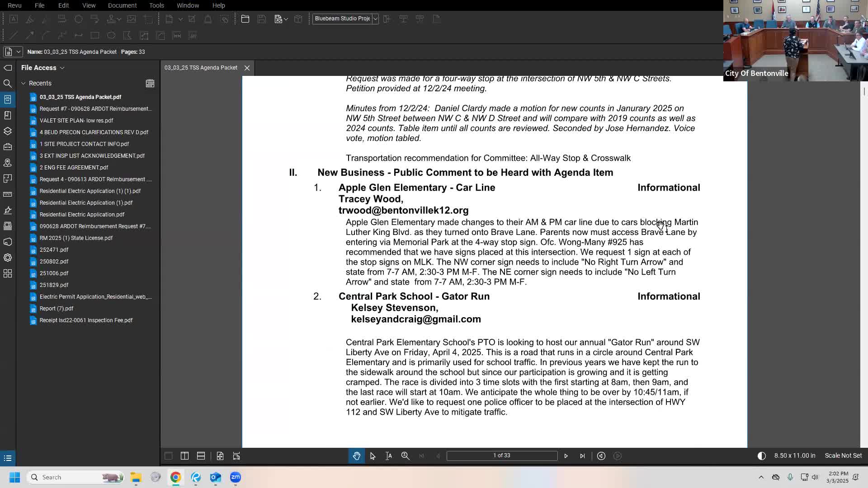Toggle split view horizontal layout
The image size is (868, 488).
(x=201, y=456)
